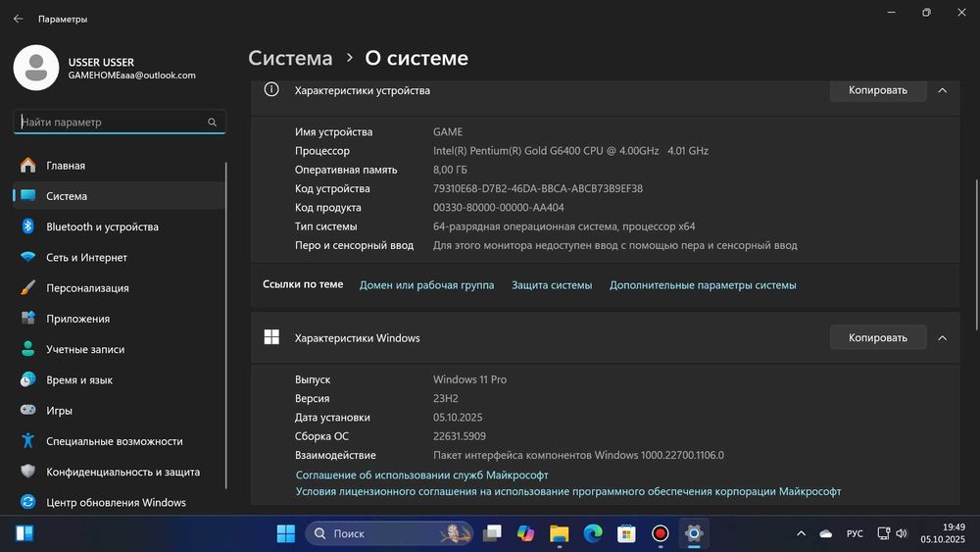Open Bluetooth и устройства icon
980x552 pixels.
tap(28, 226)
